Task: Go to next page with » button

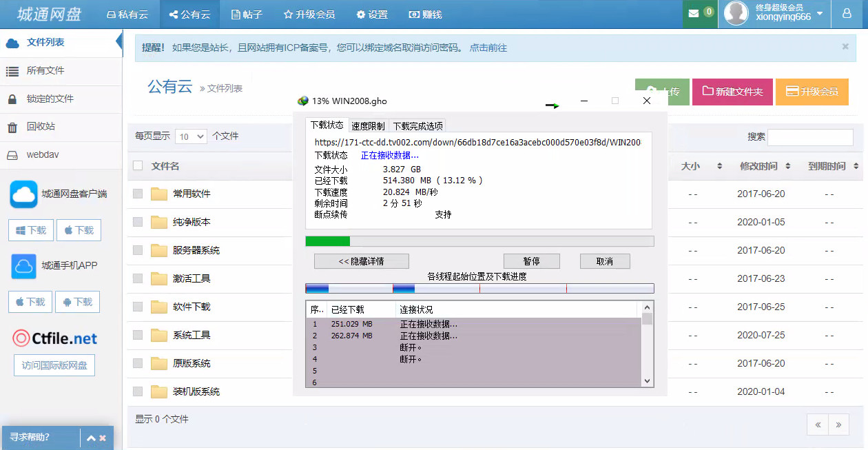Action: (838, 425)
